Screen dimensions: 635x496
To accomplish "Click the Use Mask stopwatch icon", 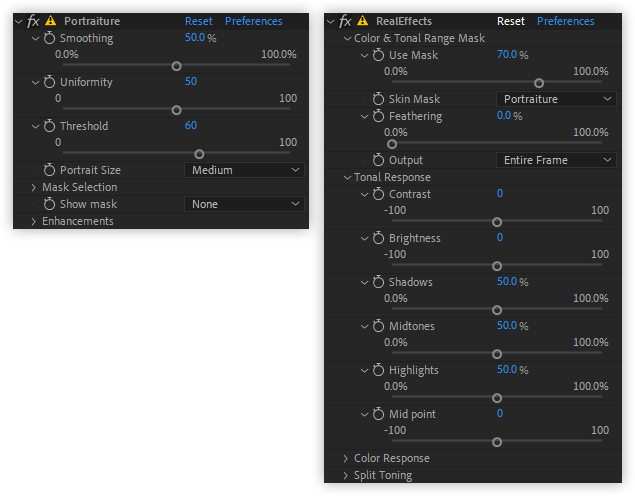I will pyautogui.click(x=378, y=55).
